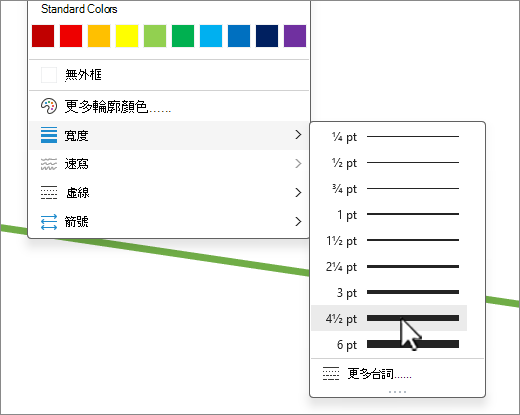Choose 6 pt line width
The image size is (520, 415).
tap(389, 344)
